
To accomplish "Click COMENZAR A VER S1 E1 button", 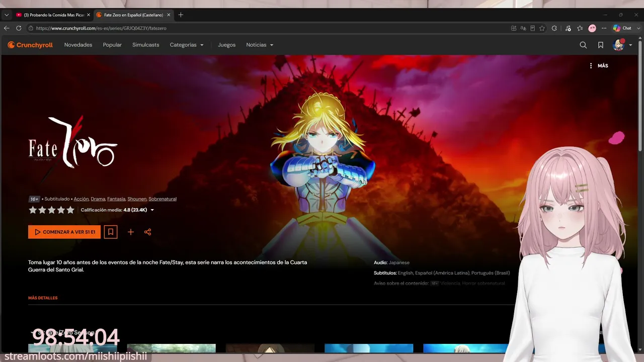I will coord(64,232).
